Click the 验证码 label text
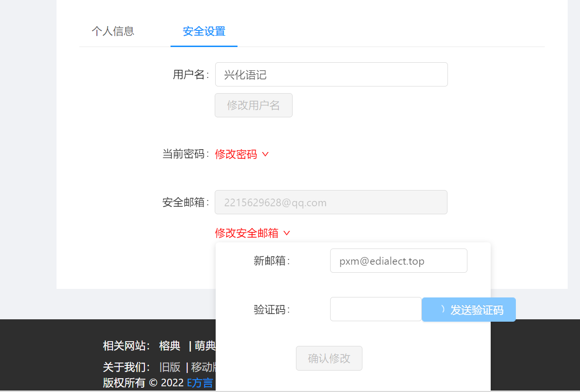 [x=272, y=310]
